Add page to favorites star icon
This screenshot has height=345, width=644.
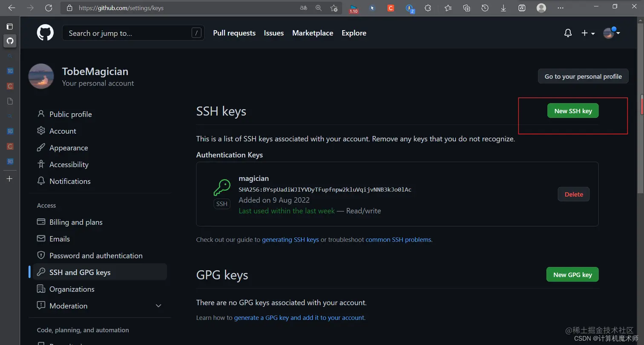pos(334,8)
